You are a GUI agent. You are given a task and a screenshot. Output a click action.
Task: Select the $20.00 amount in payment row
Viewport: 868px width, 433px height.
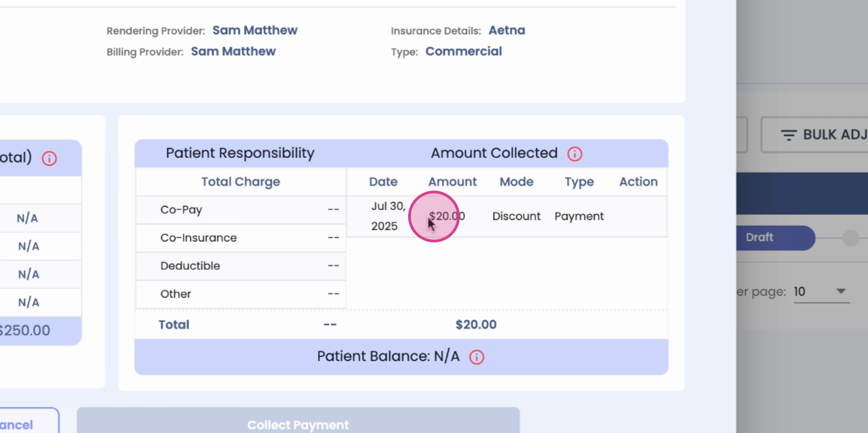pyautogui.click(x=447, y=216)
